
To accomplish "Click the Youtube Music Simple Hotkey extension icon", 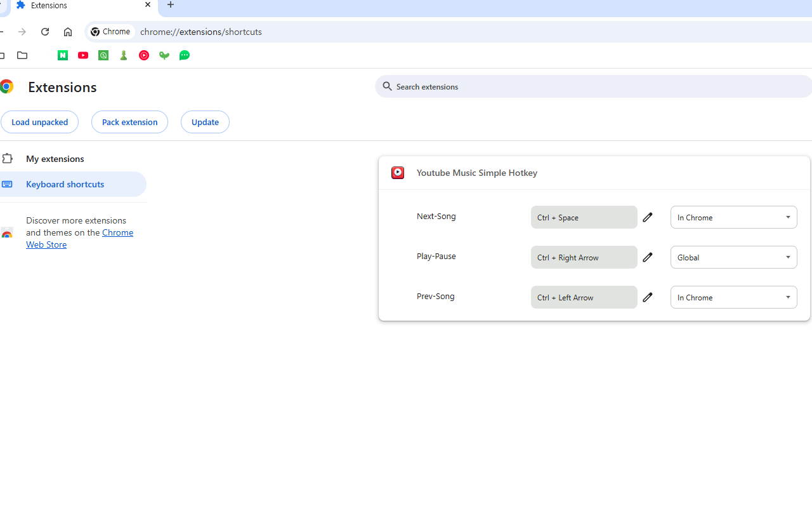I will point(397,172).
